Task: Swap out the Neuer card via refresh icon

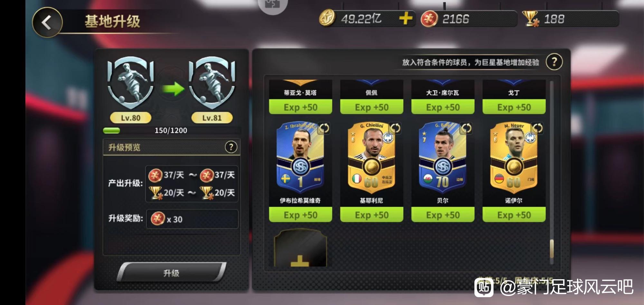Action: pos(537,128)
